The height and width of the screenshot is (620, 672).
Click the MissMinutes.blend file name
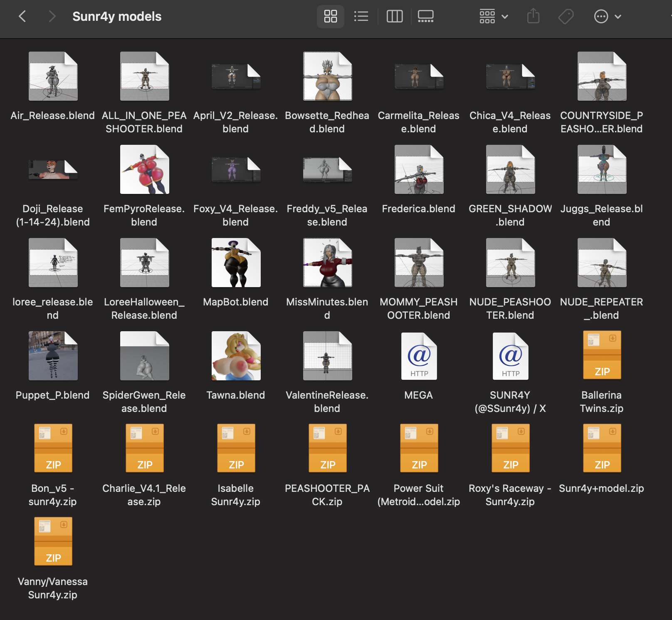point(327,308)
